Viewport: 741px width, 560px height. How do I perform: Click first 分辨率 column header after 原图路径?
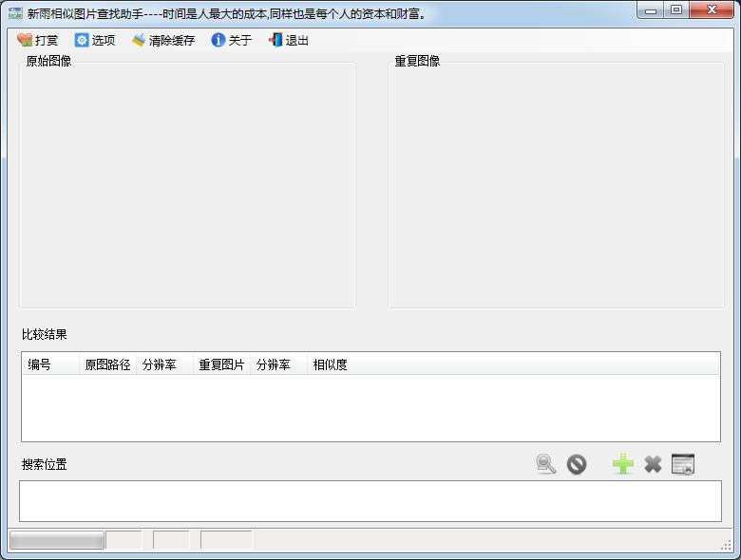tap(165, 364)
